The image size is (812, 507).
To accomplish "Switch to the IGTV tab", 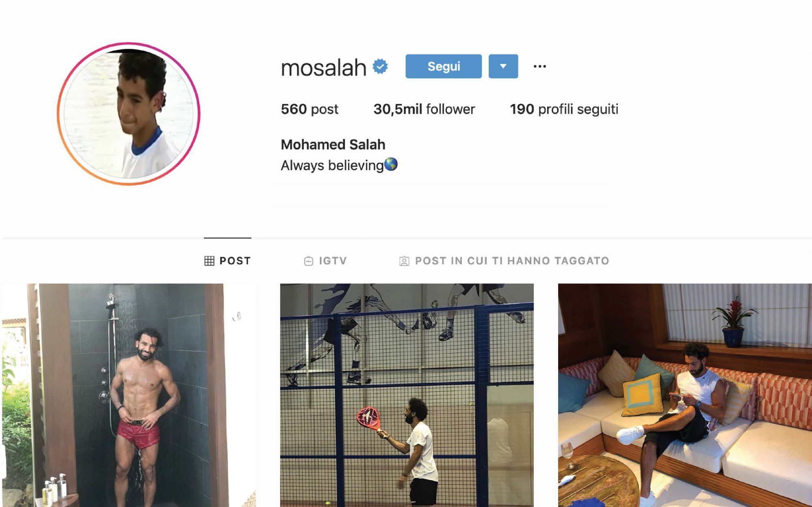I will click(325, 261).
